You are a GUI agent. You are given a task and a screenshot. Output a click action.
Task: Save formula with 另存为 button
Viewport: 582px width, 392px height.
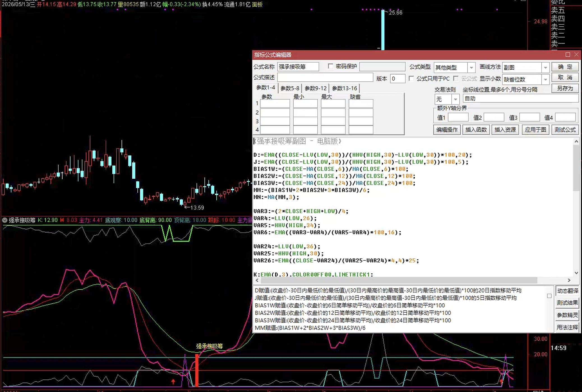pos(565,89)
